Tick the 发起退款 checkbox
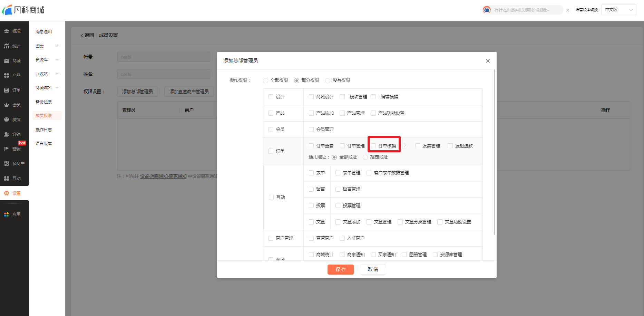This screenshot has height=316, width=644. [450, 146]
